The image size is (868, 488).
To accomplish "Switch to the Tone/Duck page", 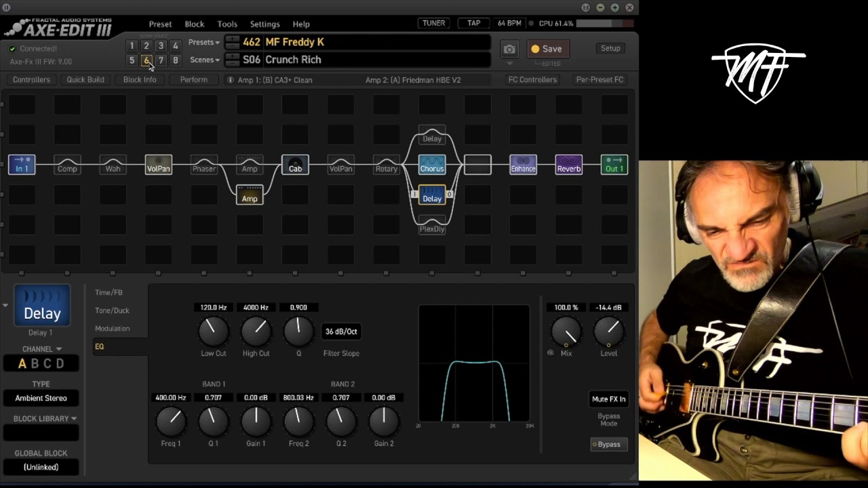I will [112, 310].
